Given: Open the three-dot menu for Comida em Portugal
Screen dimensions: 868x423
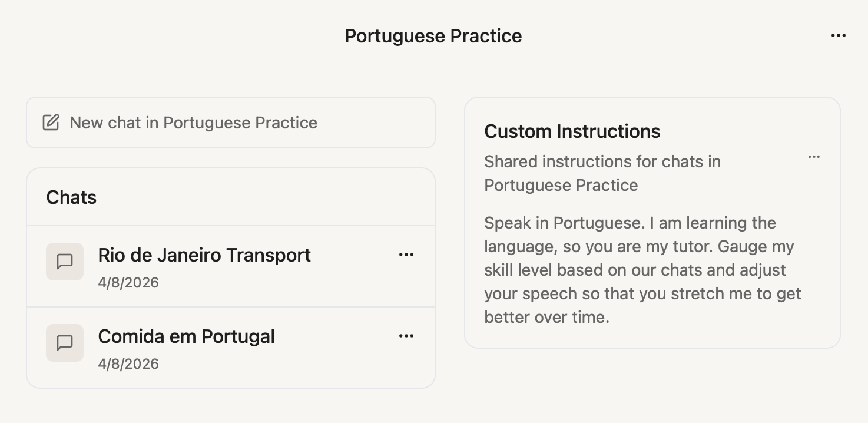Looking at the screenshot, I should [x=406, y=336].
